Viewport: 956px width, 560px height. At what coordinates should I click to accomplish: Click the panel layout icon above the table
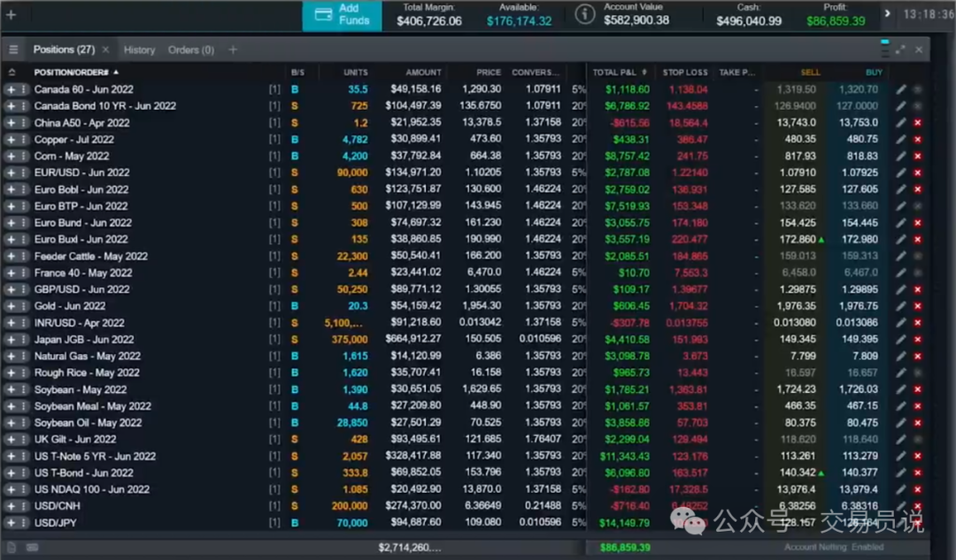pyautogui.click(x=884, y=50)
